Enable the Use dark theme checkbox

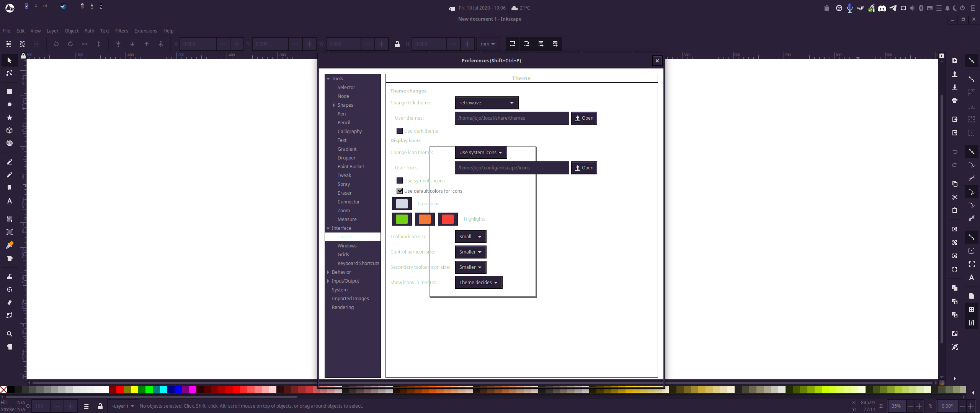[x=399, y=130]
